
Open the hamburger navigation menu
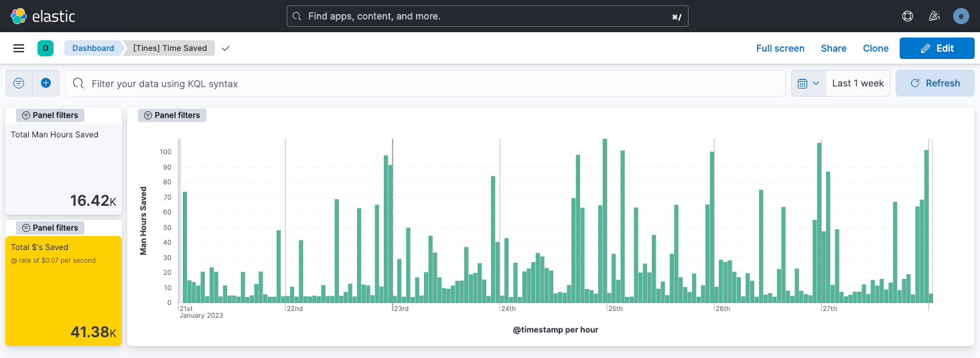19,48
